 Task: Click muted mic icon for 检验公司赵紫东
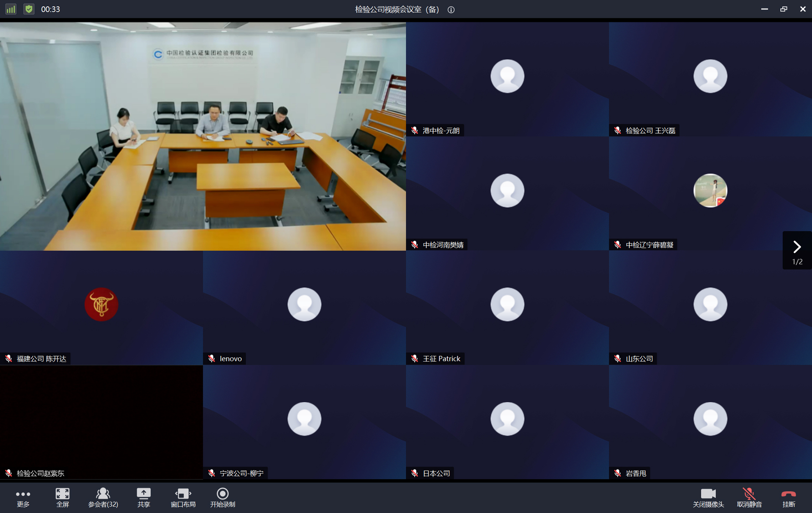pyautogui.click(x=8, y=473)
